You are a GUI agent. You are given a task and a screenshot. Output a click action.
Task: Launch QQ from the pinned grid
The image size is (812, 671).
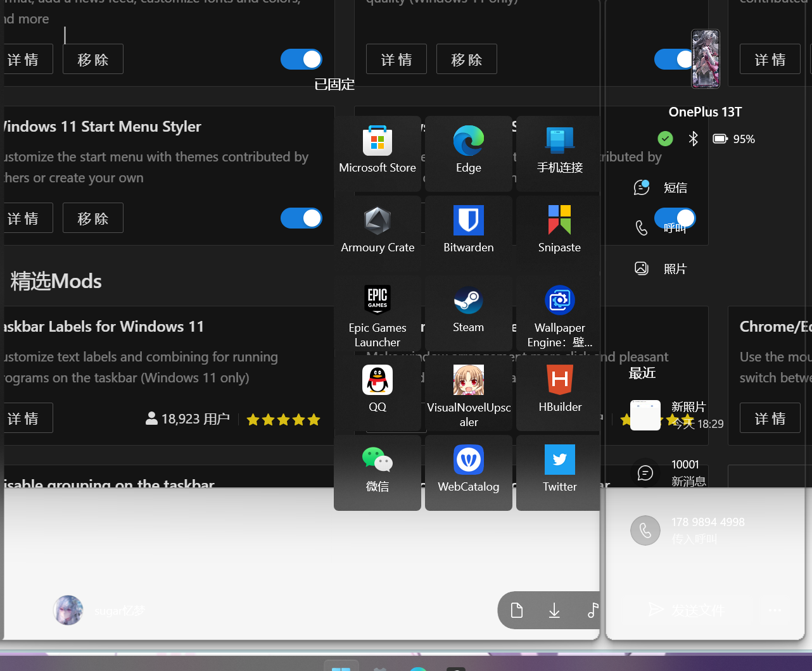[x=377, y=392]
